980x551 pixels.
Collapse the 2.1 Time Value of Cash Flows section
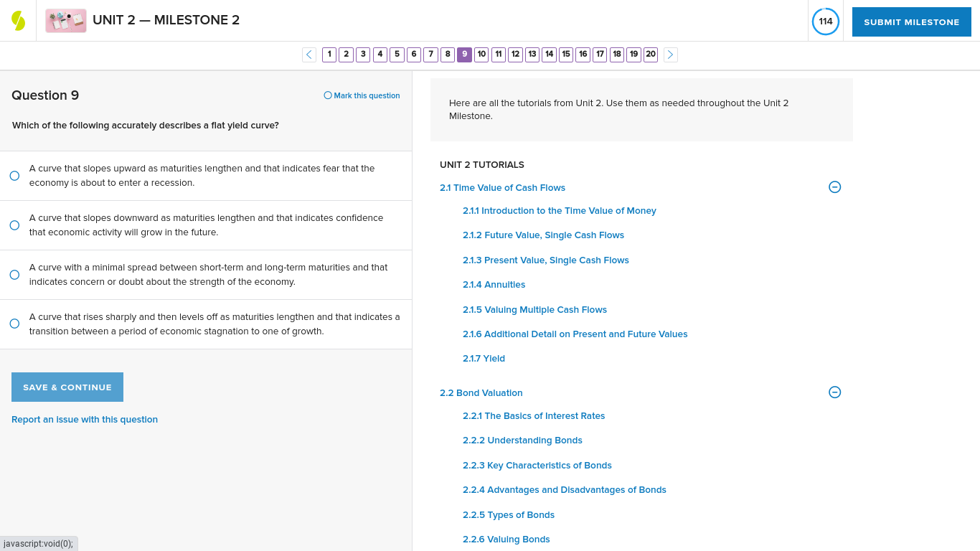coord(834,187)
